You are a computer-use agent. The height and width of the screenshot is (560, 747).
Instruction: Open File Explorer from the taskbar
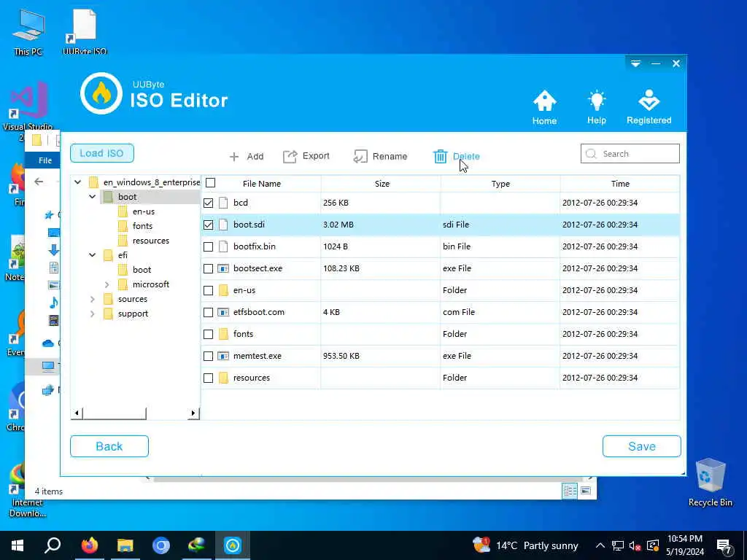[125, 545]
